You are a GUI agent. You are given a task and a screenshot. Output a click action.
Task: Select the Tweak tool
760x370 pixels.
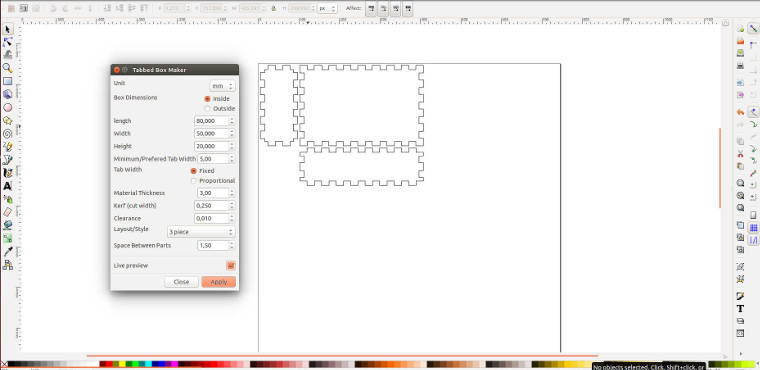[x=7, y=55]
